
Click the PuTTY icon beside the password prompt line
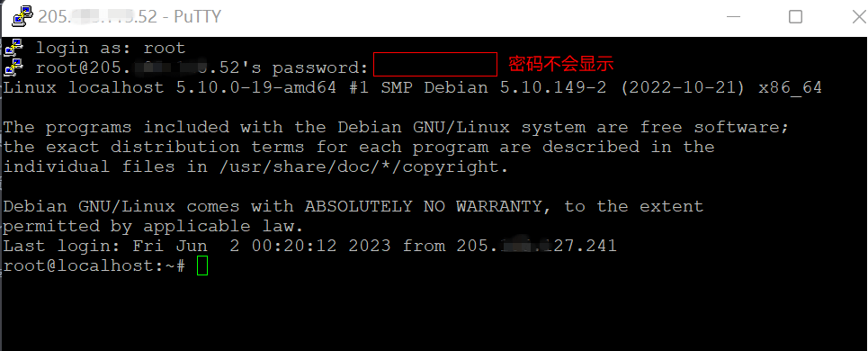[13, 67]
